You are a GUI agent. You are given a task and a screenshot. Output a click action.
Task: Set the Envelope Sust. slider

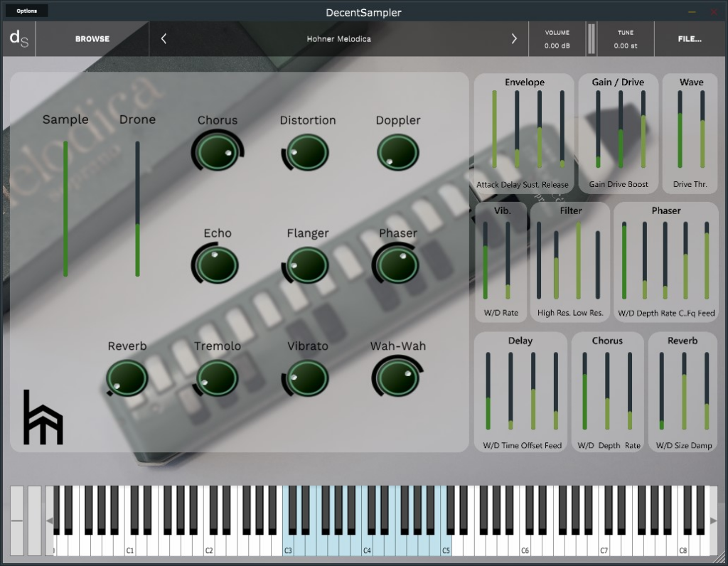coord(540,129)
